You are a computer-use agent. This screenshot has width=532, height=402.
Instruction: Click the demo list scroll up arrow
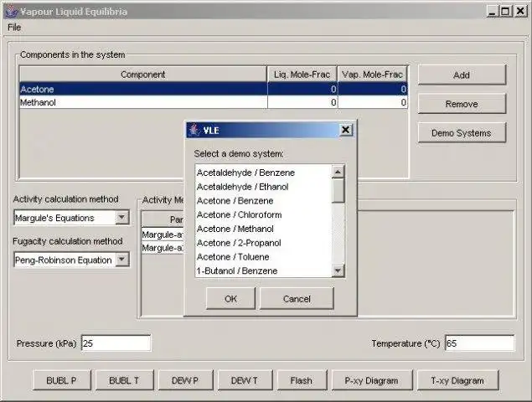point(338,172)
